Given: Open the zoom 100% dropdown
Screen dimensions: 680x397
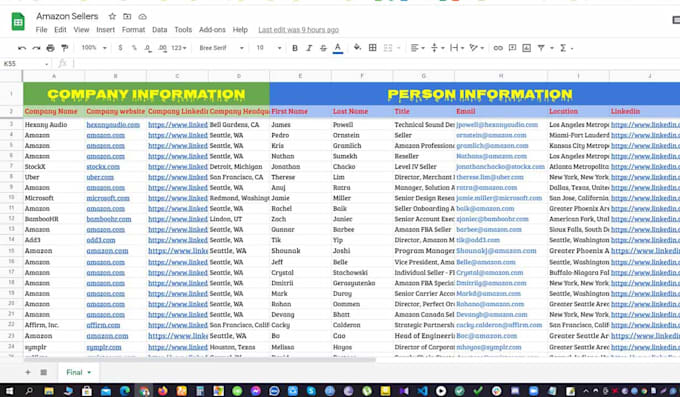Looking at the screenshot, I should 94,48.
